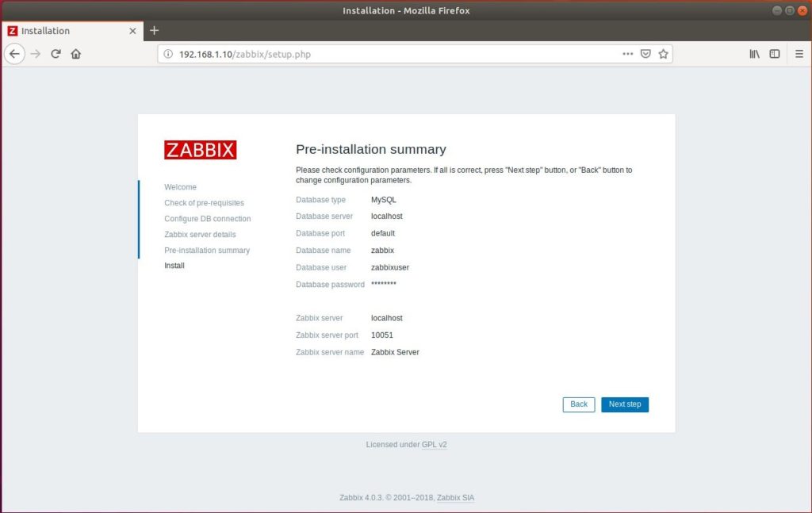Open the Zabbix SIA link
812x513 pixels.
click(x=455, y=497)
